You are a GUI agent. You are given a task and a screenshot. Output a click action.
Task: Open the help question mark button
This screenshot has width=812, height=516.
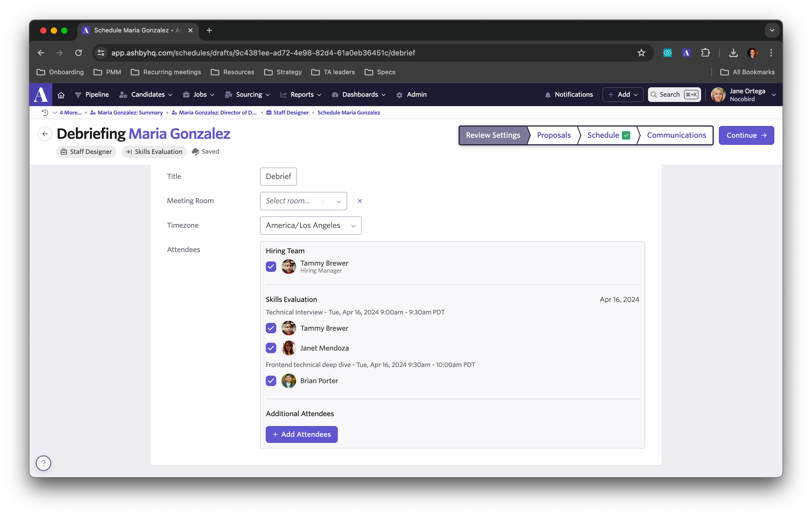[43, 463]
